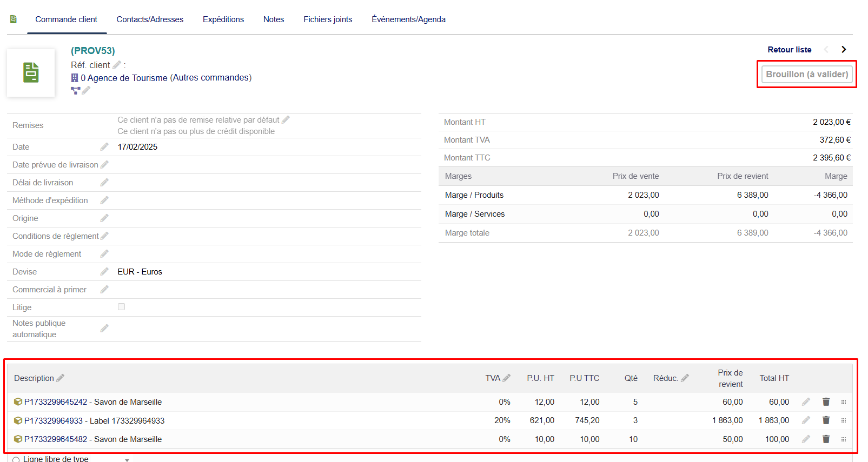Click drag handle of P1733299645242 line
The height and width of the screenshot is (462, 868).
(844, 402)
